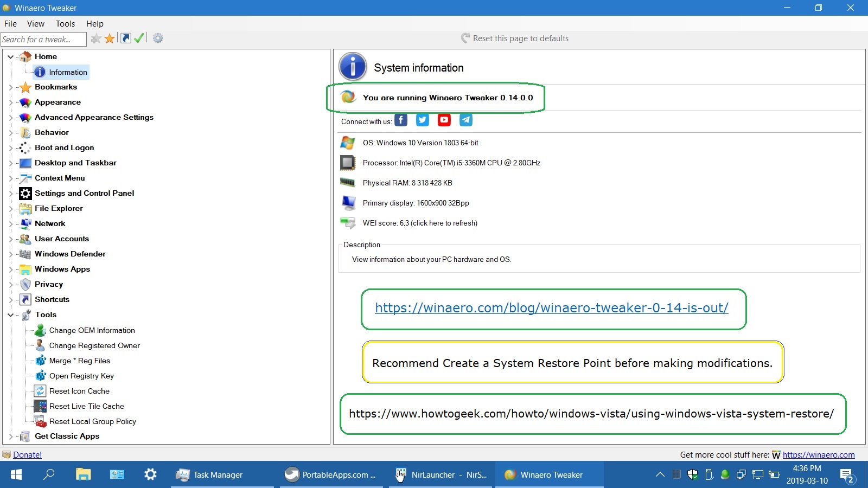The width and height of the screenshot is (868, 488).
Task: Open the Help menu
Action: pos(95,24)
